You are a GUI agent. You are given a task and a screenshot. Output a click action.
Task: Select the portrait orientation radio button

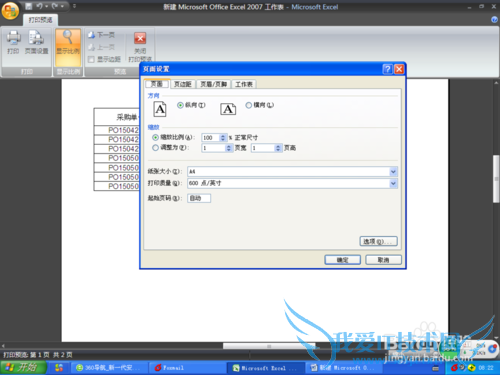pyautogui.click(x=180, y=105)
